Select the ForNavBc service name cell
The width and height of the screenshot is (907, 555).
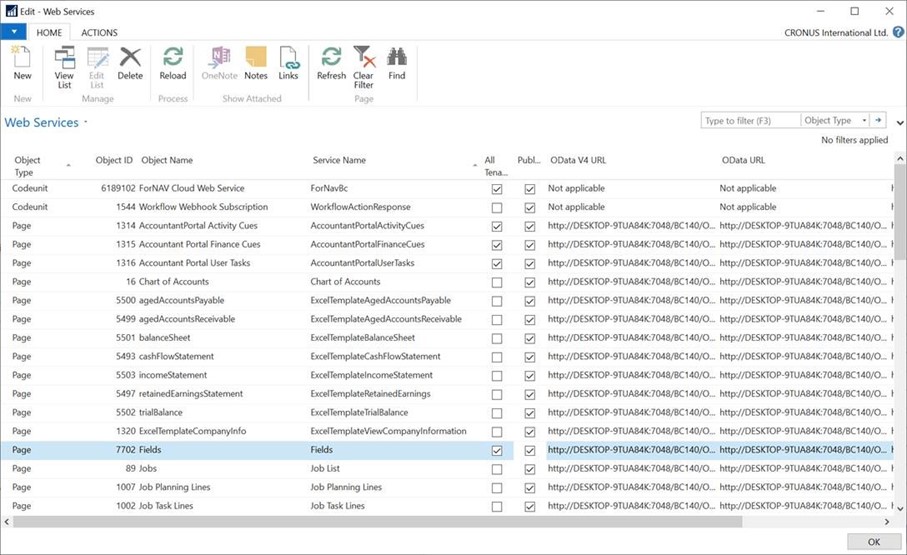point(329,188)
